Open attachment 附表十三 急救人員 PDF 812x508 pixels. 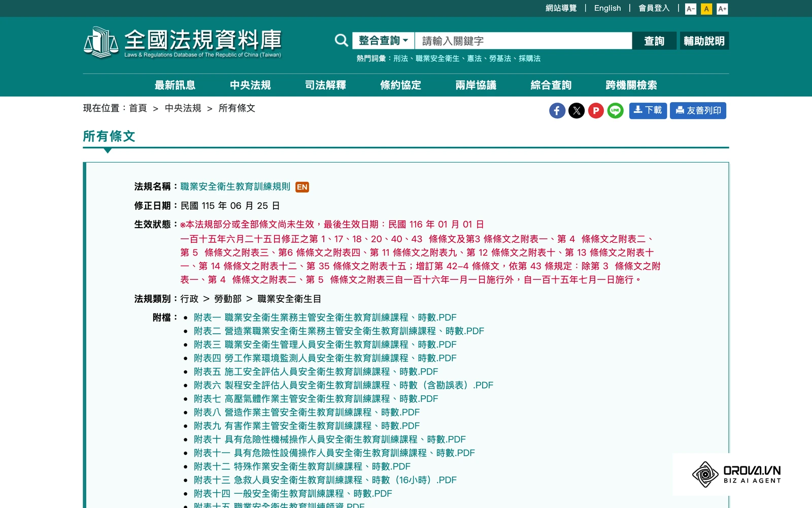tap(325, 480)
